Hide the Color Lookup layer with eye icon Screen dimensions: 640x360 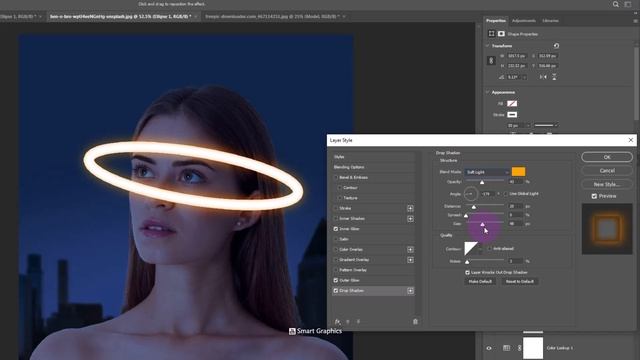coord(489,348)
